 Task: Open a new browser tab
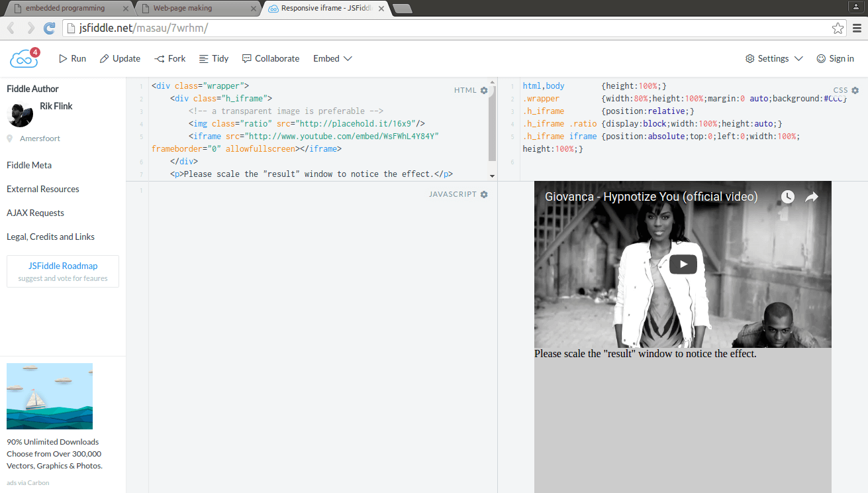402,9
